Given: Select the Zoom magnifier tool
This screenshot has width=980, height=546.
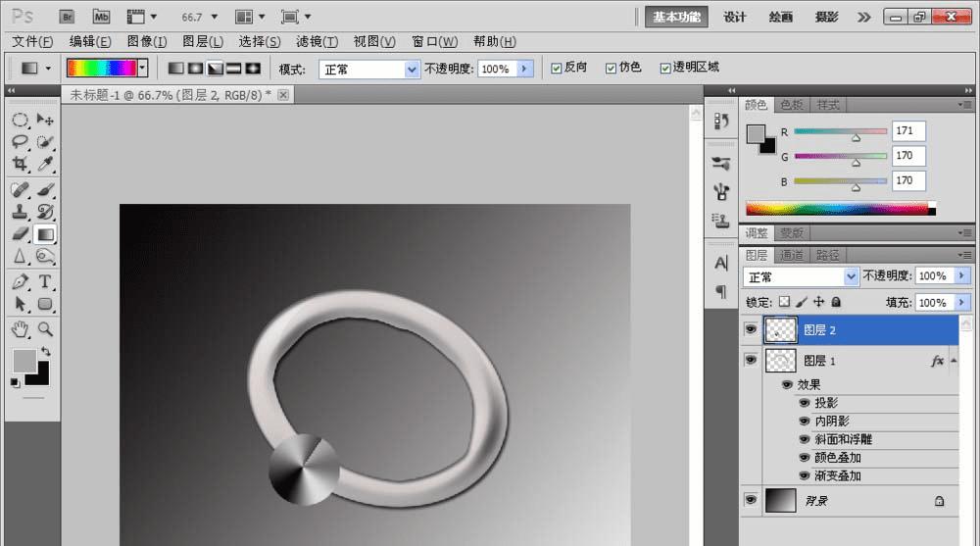Looking at the screenshot, I should (45, 328).
